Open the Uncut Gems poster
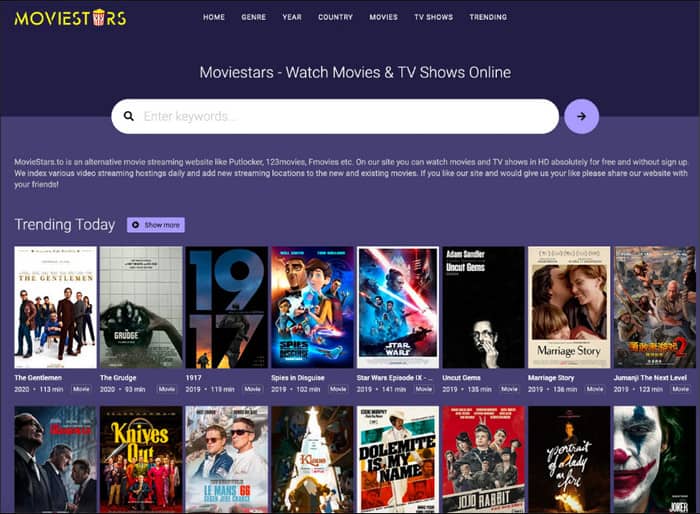This screenshot has height=514, width=700. (x=483, y=307)
